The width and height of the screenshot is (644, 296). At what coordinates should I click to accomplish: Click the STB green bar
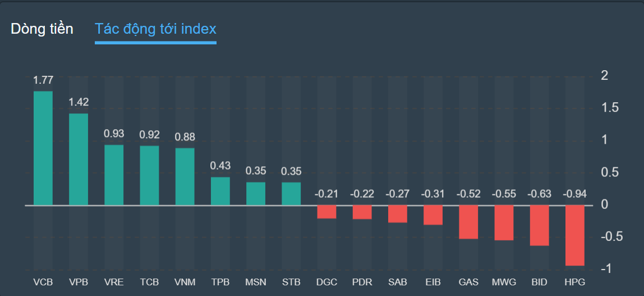tap(291, 194)
